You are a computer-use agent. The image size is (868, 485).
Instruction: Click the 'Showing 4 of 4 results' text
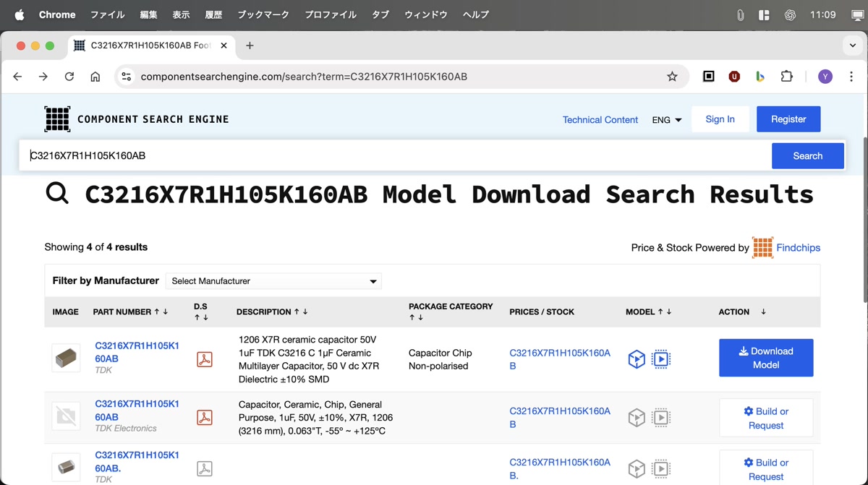pos(96,247)
